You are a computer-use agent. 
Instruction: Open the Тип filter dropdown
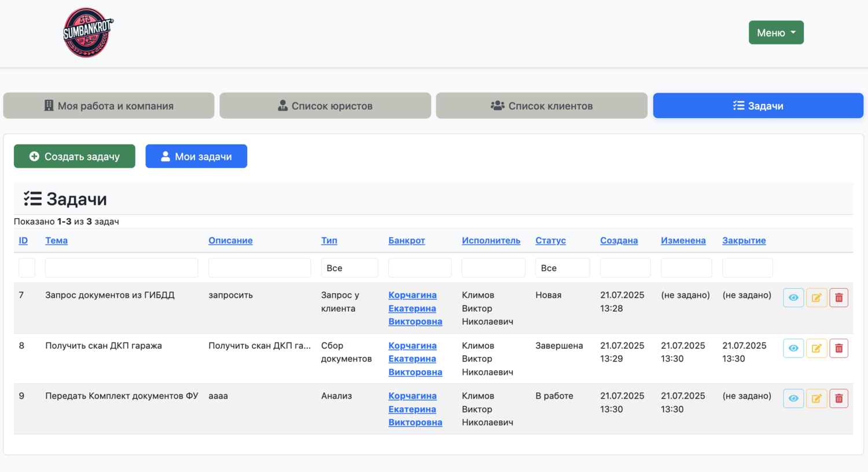pos(350,268)
